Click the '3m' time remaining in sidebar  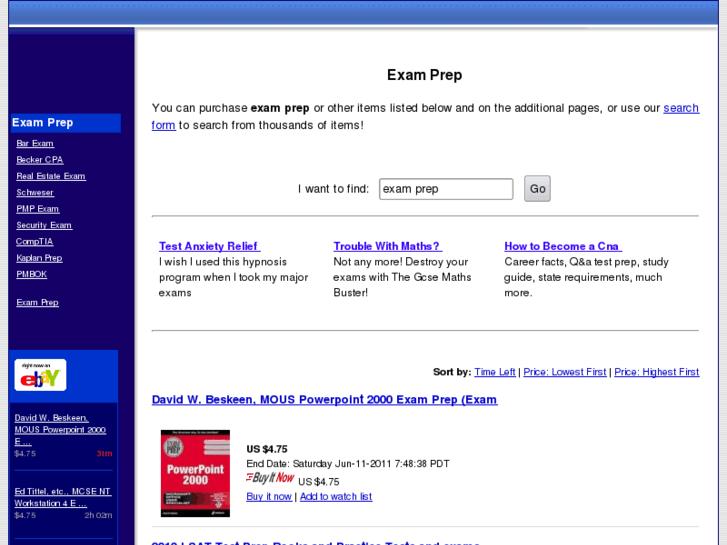(x=104, y=453)
